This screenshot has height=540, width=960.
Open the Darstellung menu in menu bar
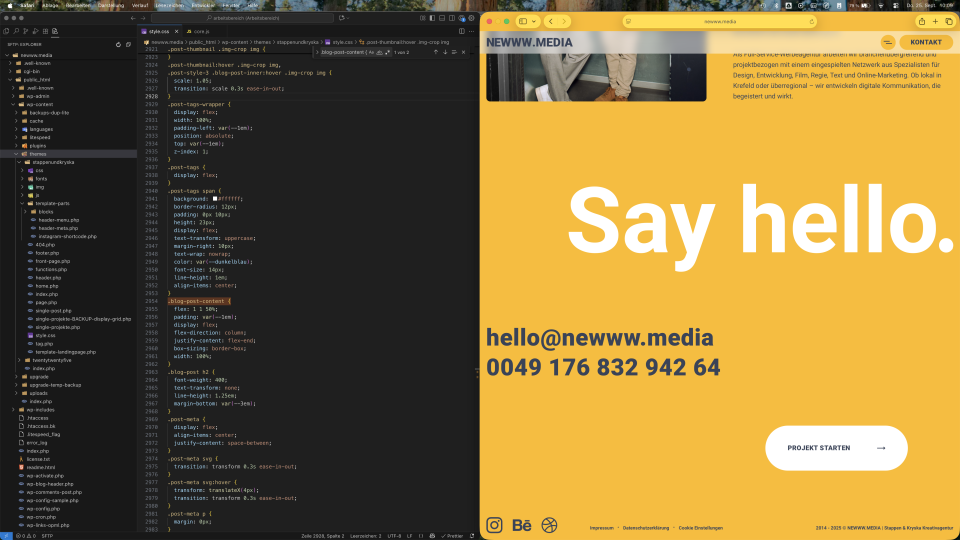click(111, 5)
